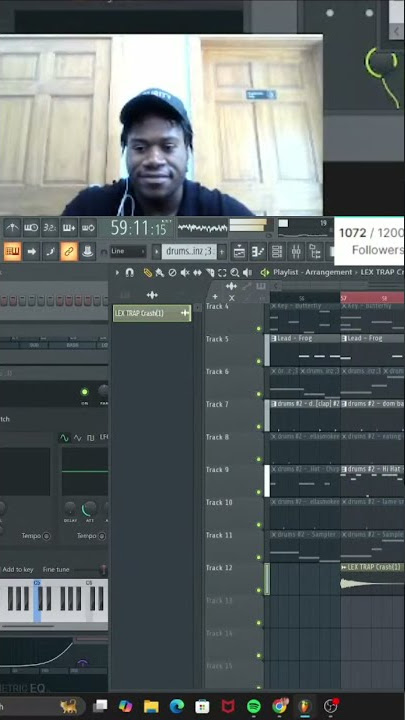
Task: Select the Track 10 header
Action: coord(234,513)
